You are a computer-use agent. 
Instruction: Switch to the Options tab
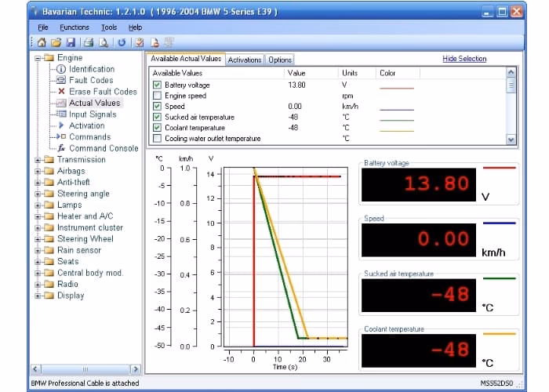(280, 60)
